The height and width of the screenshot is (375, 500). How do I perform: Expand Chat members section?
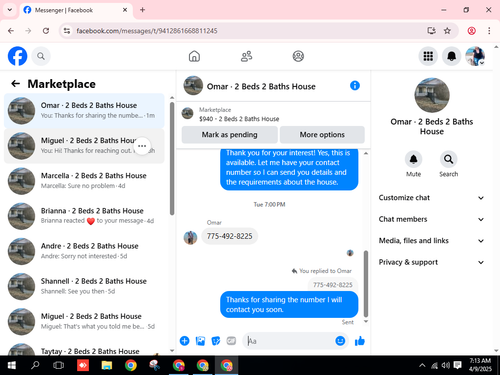431,219
